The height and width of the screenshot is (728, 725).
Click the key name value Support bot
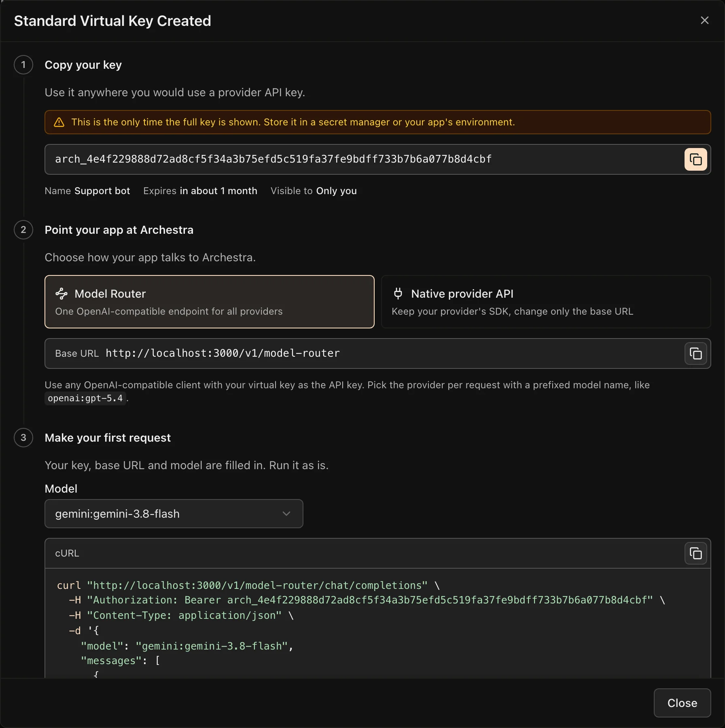pyautogui.click(x=102, y=191)
